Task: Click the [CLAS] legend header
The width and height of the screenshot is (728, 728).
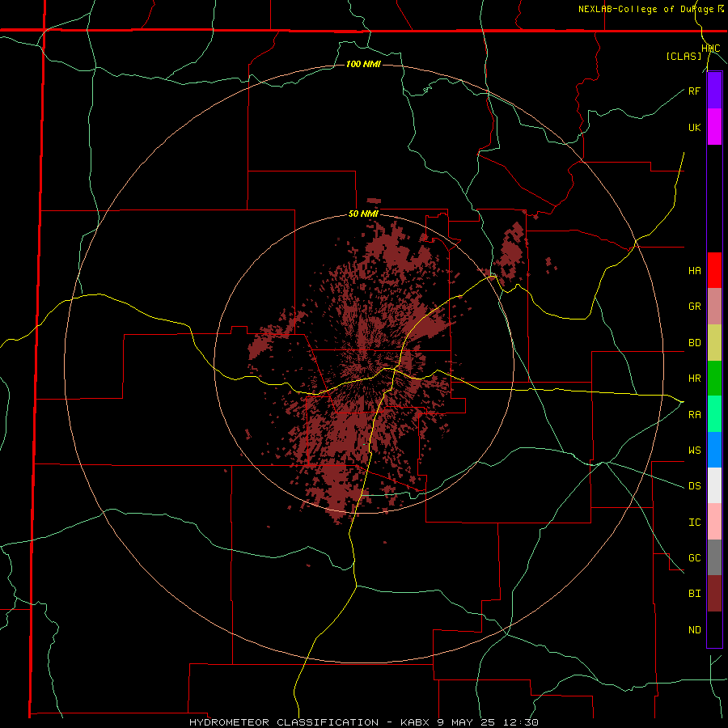Action: [x=684, y=57]
